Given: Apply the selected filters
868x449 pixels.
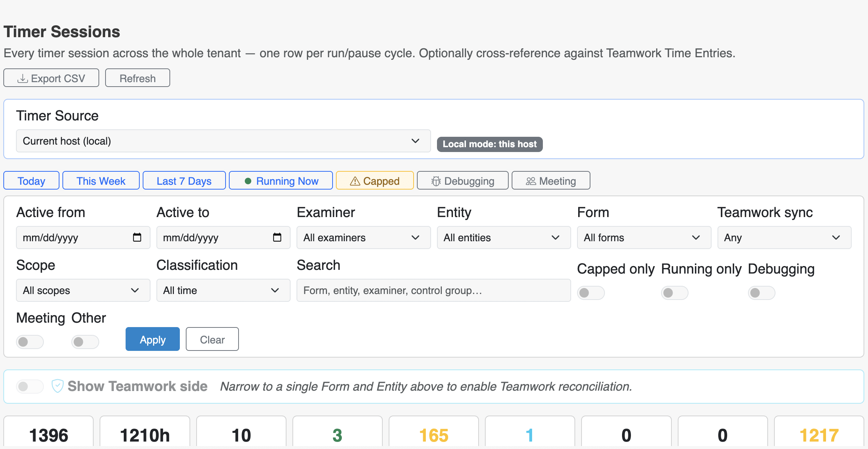Looking at the screenshot, I should (153, 339).
